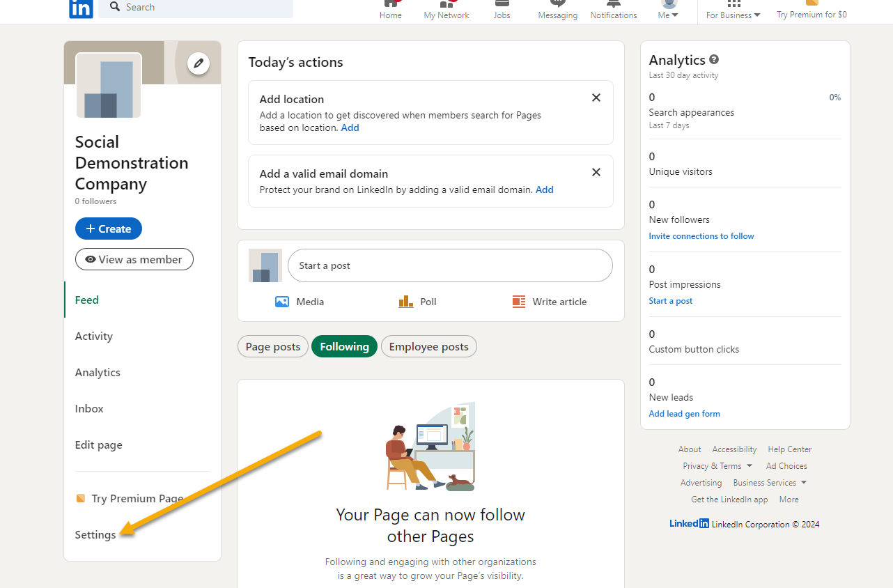
Task: Open the Notifications bell
Action: pyautogui.click(x=613, y=8)
